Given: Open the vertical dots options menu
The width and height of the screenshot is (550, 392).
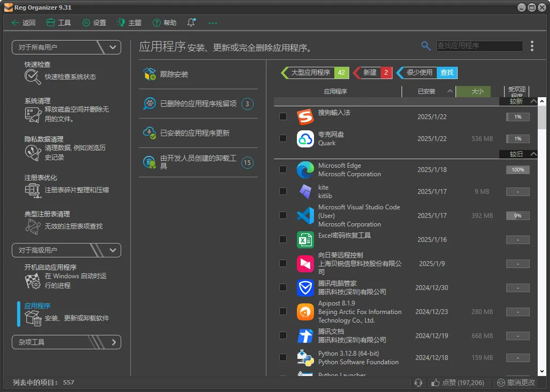Looking at the screenshot, I should point(532,46).
